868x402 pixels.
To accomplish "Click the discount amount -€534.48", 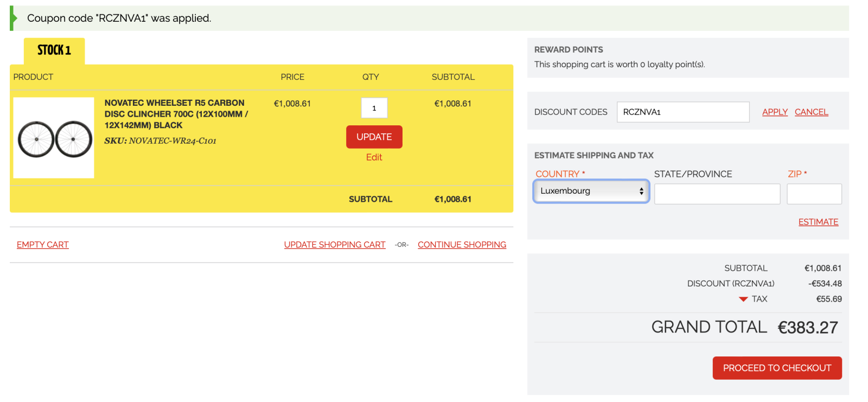I will 825,284.
